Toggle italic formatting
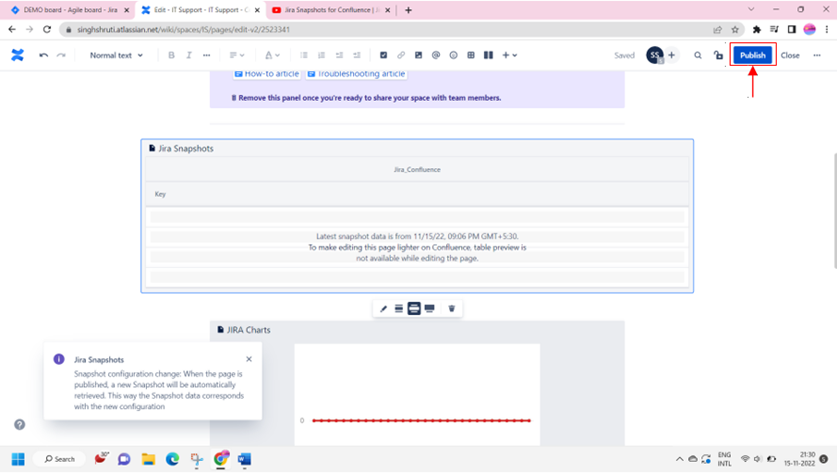 point(189,55)
